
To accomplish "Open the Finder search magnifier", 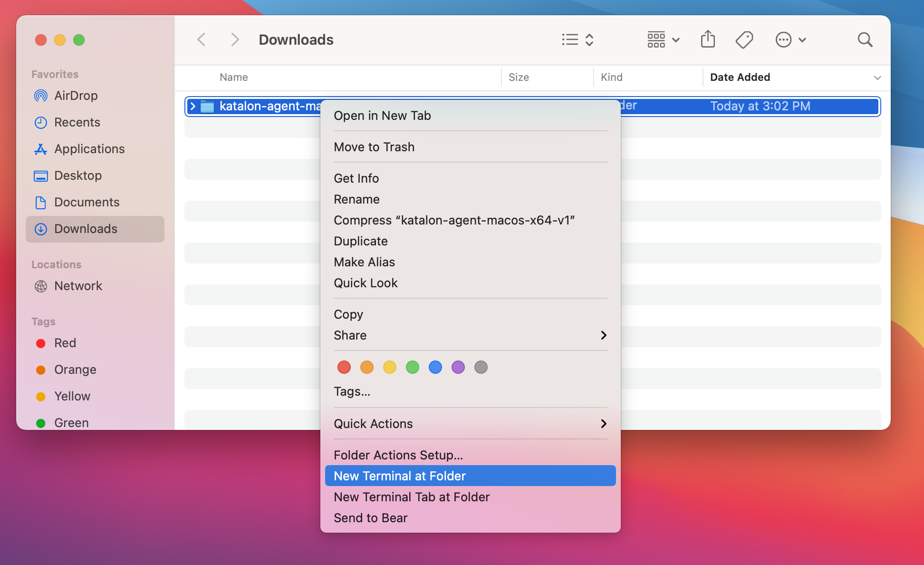I will click(865, 39).
